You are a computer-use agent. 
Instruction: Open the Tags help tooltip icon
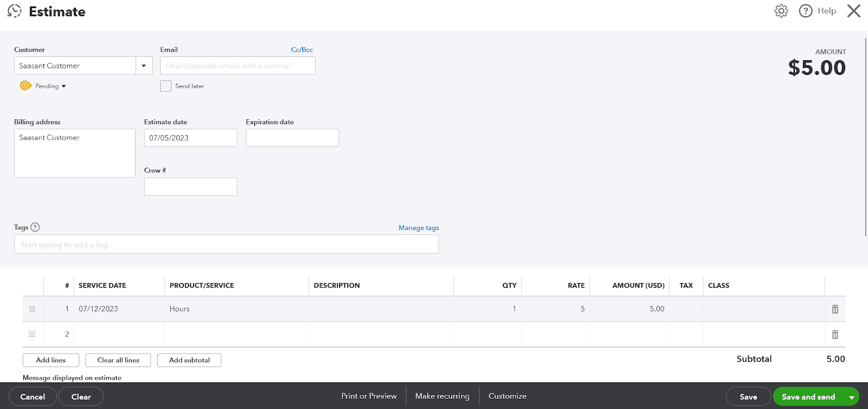(x=35, y=227)
